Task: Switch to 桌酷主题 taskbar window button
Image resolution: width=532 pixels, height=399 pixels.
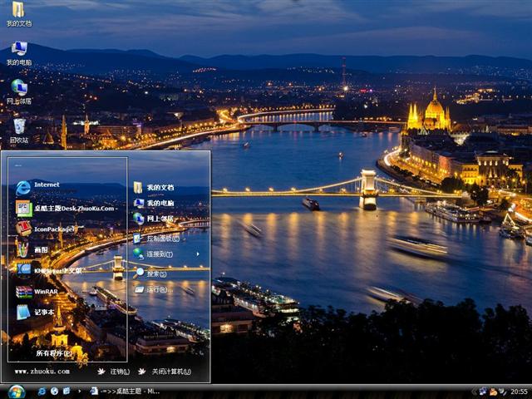Action: click(125, 392)
